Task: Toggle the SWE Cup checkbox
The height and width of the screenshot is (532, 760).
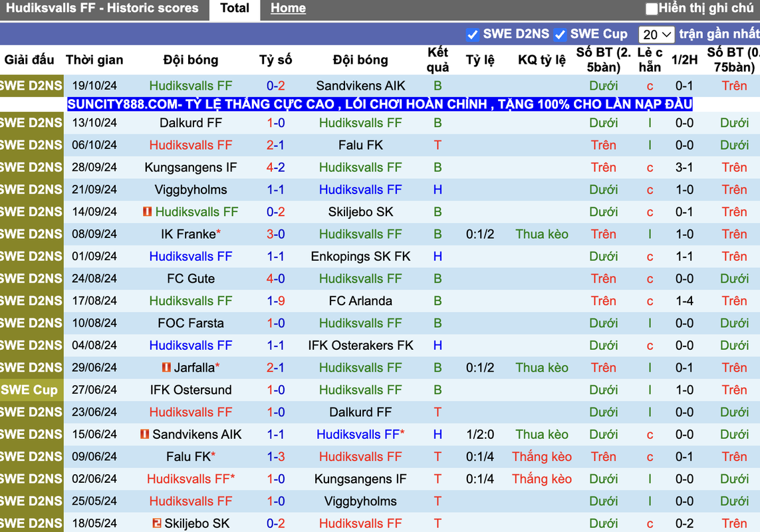Action: [560, 35]
